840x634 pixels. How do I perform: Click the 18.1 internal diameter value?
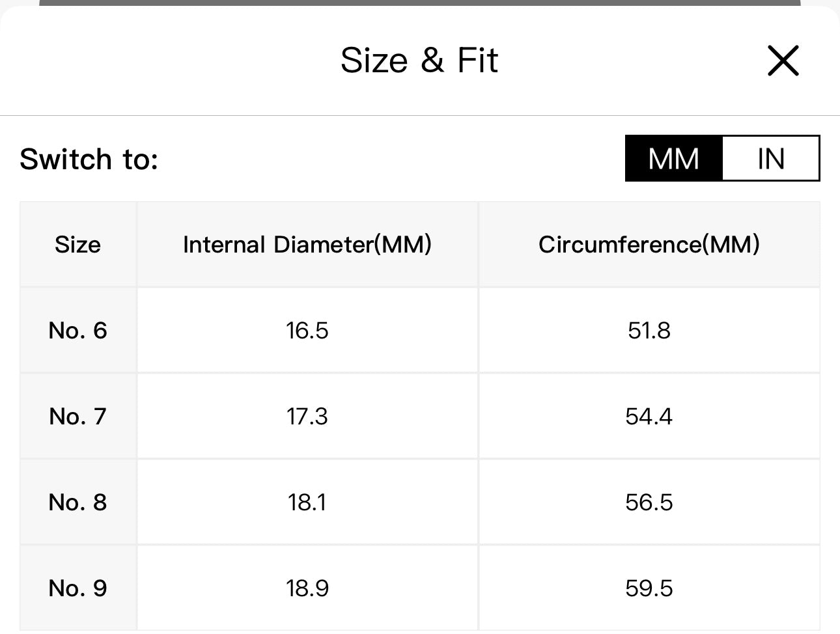point(307,503)
